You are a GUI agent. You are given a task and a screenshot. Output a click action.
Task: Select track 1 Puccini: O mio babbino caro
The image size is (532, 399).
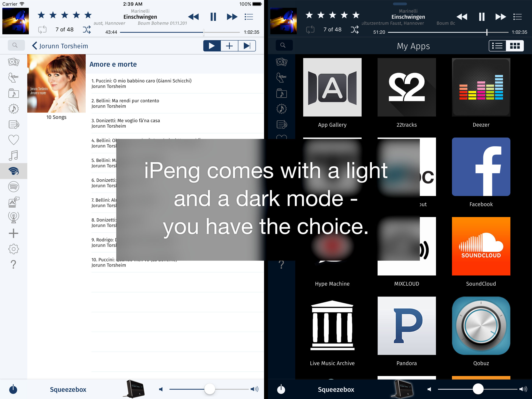(177, 84)
